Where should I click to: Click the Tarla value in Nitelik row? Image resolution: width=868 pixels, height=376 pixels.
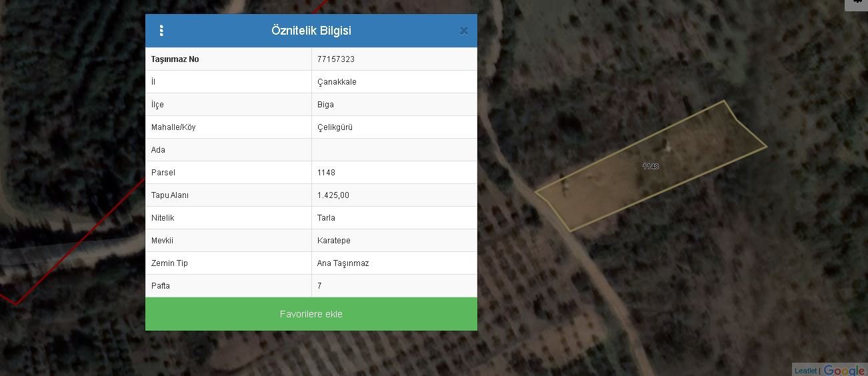(326, 218)
